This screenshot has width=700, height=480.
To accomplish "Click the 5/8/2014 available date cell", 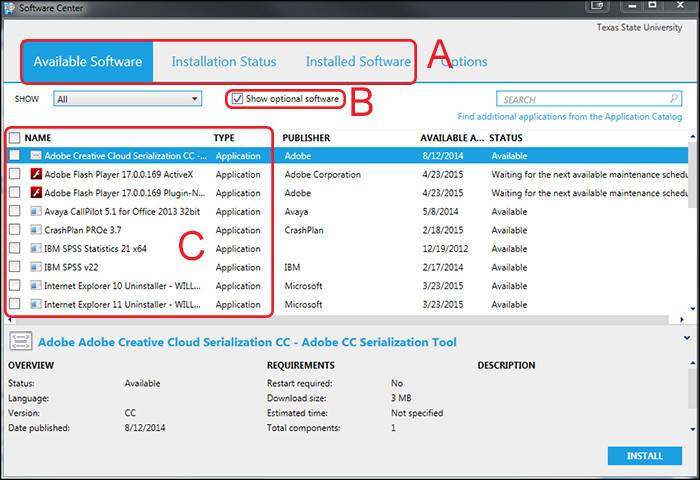I will [440, 211].
